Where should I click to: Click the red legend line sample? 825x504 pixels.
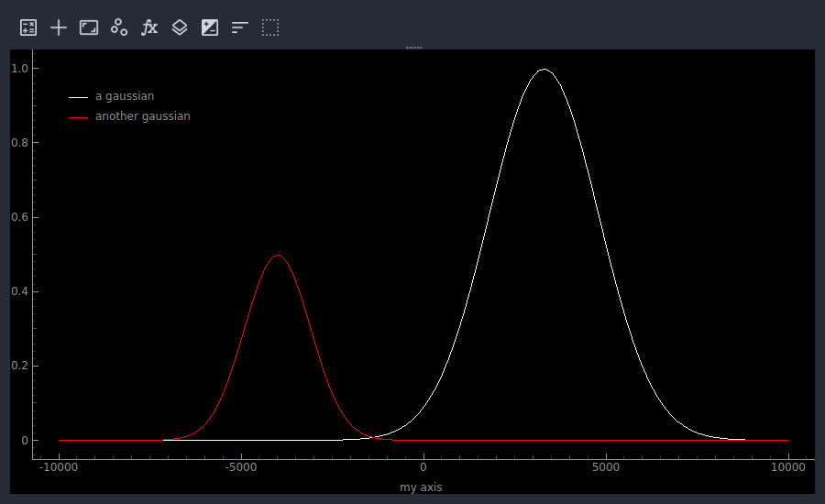pyautogui.click(x=79, y=117)
